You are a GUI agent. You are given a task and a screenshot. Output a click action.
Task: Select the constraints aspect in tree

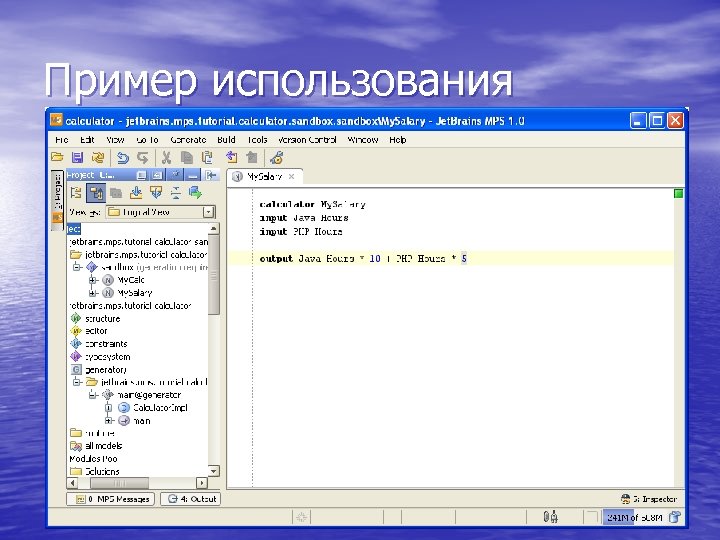99,343
